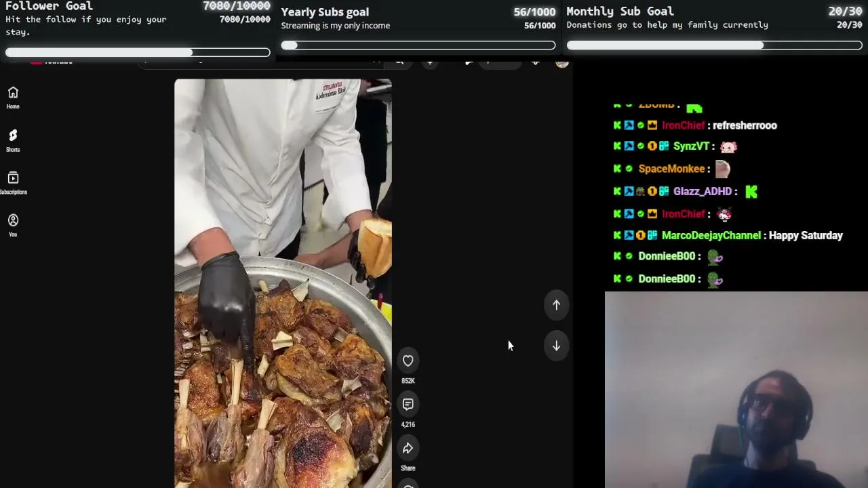Click the Yearly Subs goal progress bar

[x=418, y=45]
